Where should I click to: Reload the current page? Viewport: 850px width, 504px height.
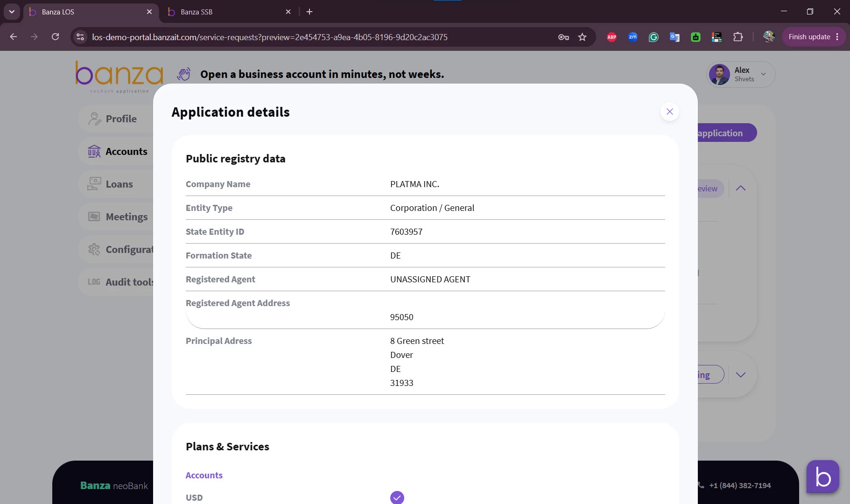[55, 37]
